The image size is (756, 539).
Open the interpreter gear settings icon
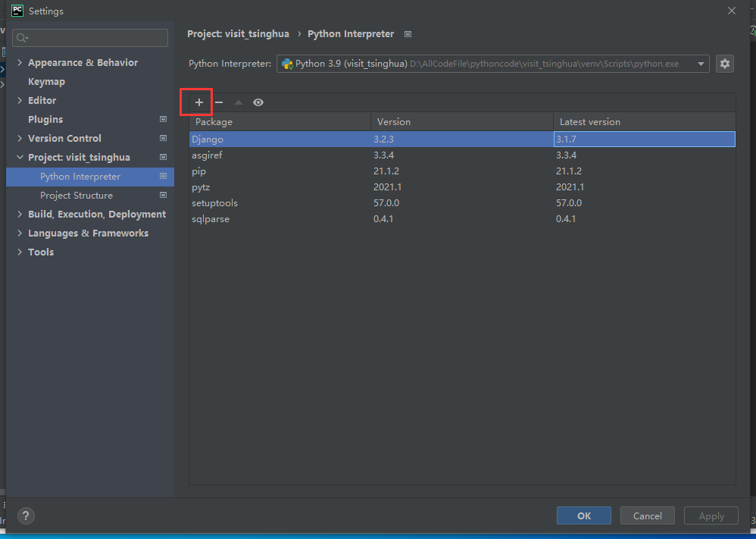click(x=725, y=64)
